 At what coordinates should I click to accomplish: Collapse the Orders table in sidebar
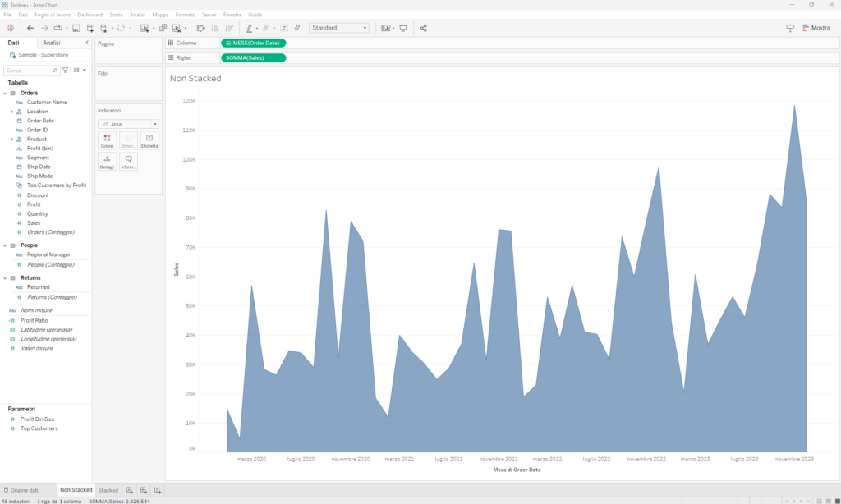point(7,92)
